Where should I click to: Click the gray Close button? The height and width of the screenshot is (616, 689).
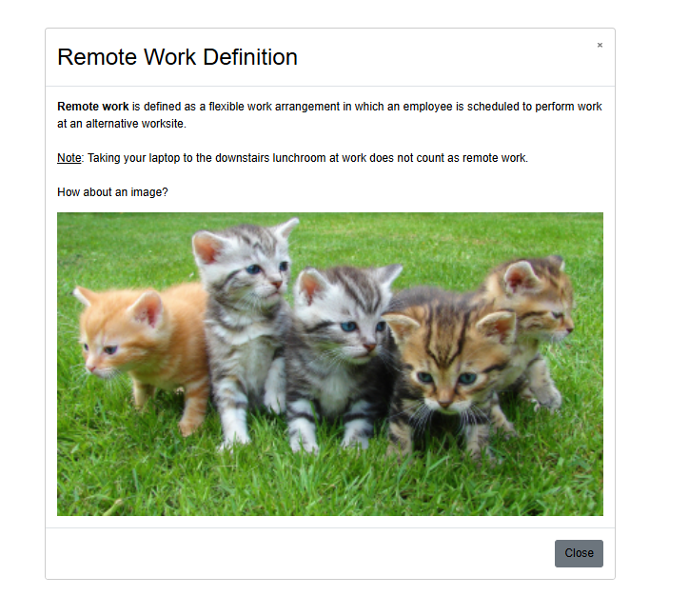tap(579, 553)
